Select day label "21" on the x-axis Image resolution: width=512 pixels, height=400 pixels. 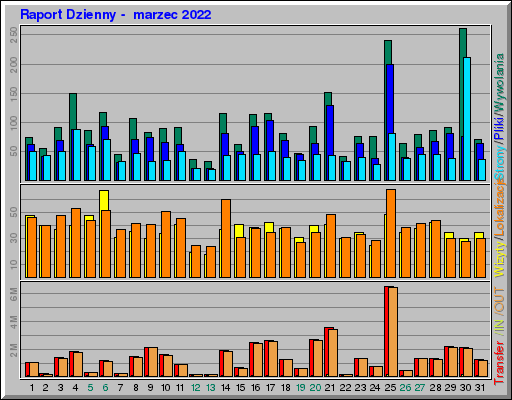330,388
